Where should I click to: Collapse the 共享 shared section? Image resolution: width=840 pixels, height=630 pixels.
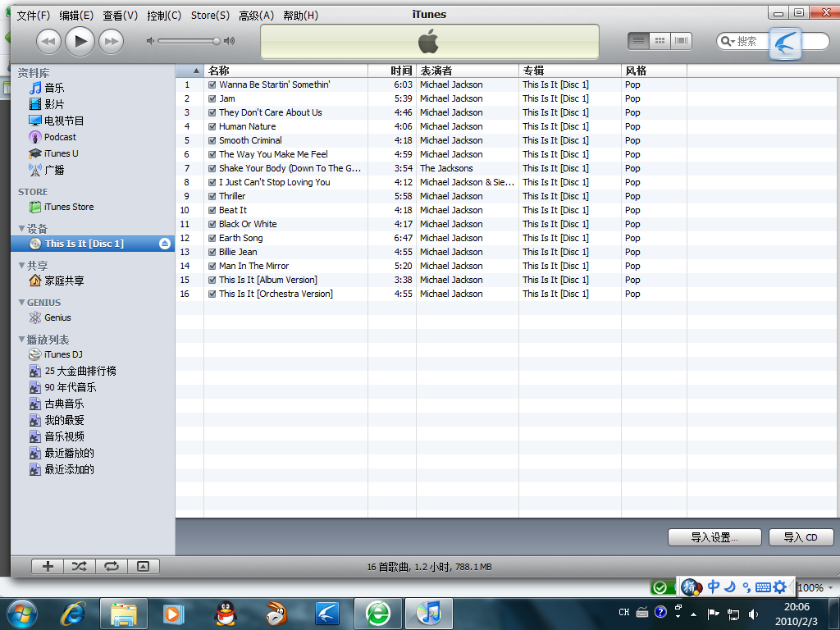(x=22, y=265)
